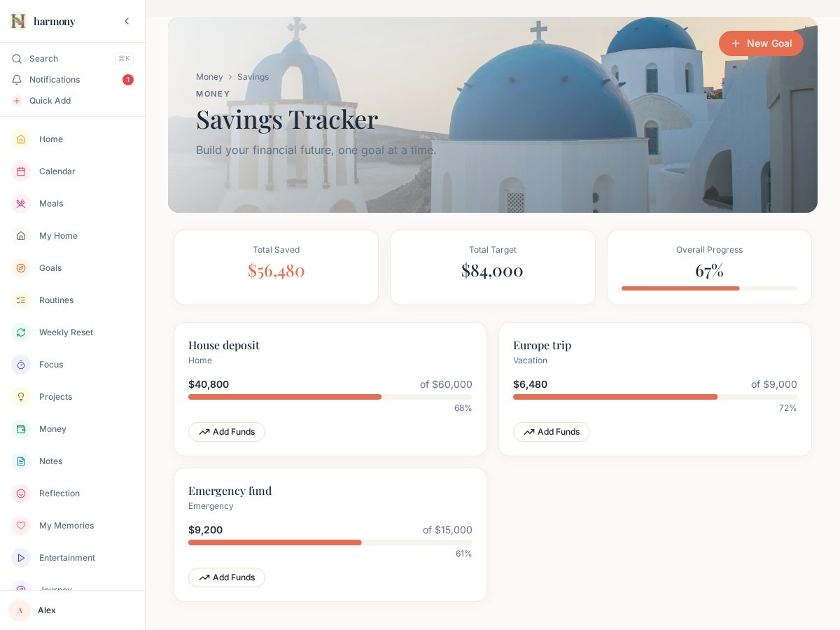This screenshot has height=630, width=840.
Task: Add funds to Europe trip goal
Action: point(552,432)
